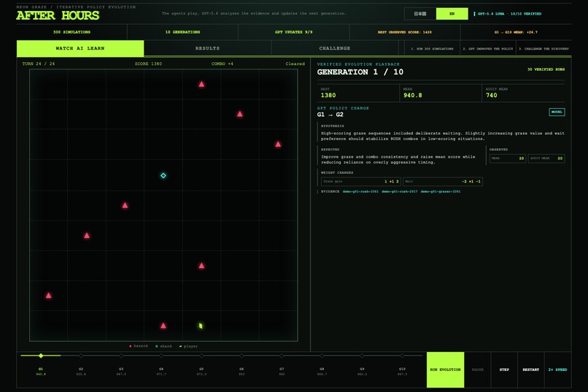This screenshot has height=392, width=588.
Task: Click the Wait weight change box
Action: (x=443, y=182)
